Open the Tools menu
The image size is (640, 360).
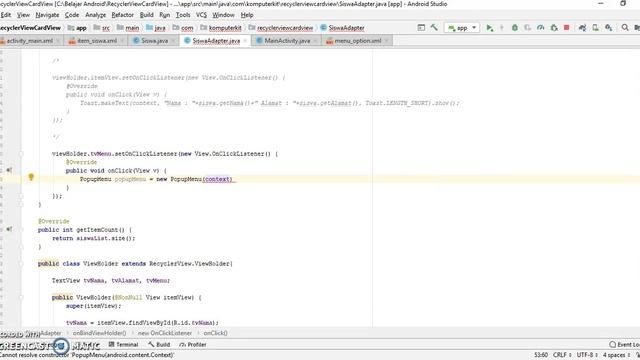(183, 15)
